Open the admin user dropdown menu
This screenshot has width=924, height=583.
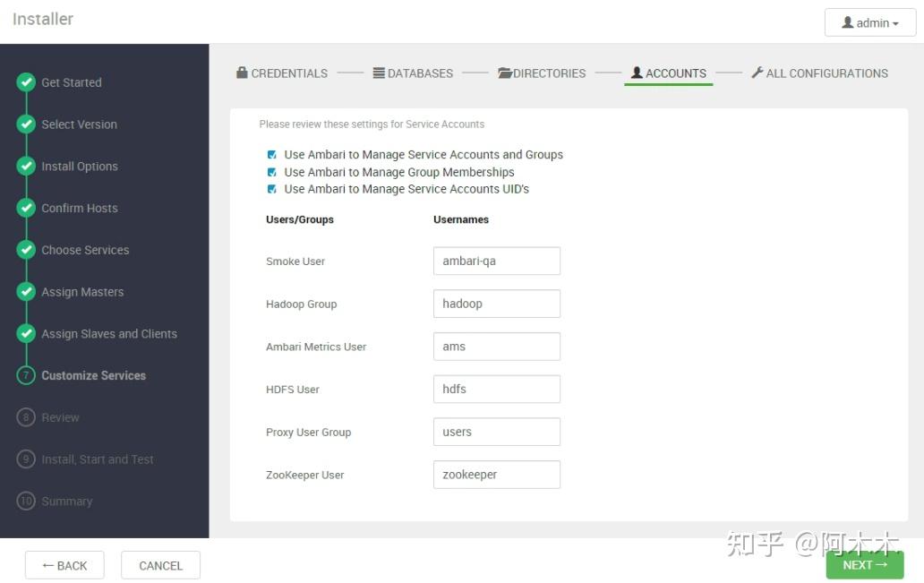click(869, 23)
